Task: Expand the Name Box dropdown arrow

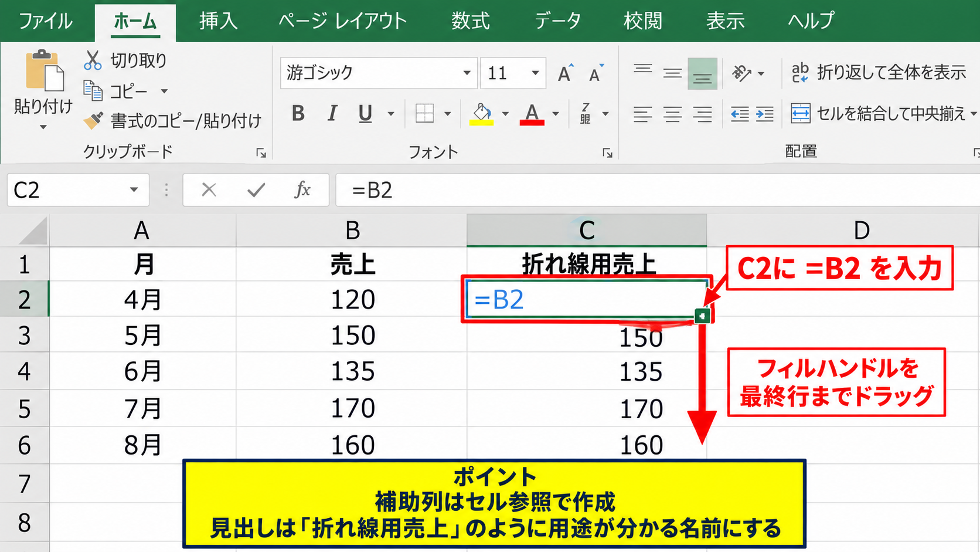Action: (x=134, y=189)
